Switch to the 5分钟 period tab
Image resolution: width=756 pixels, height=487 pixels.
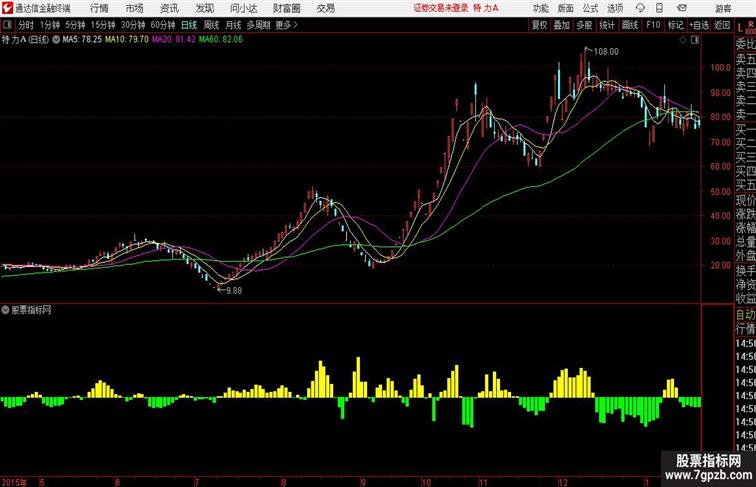coord(75,25)
